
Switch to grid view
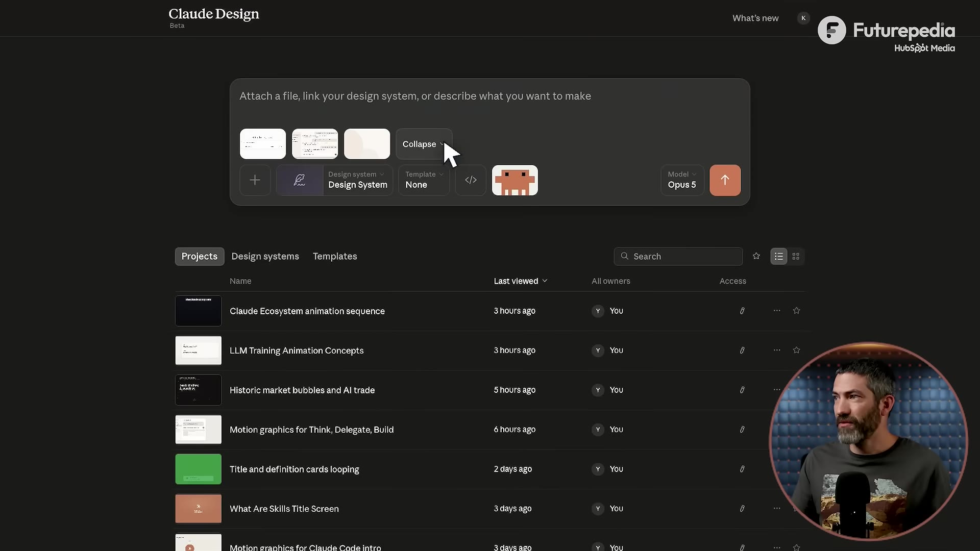point(796,256)
